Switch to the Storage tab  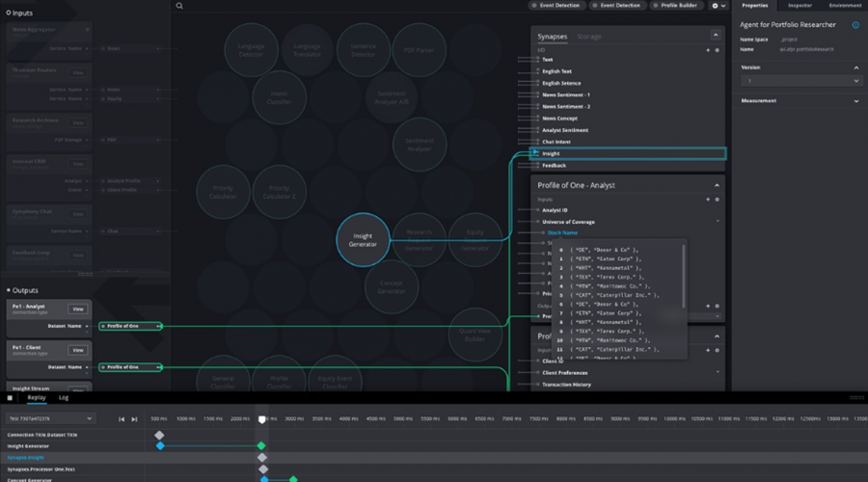coord(588,37)
